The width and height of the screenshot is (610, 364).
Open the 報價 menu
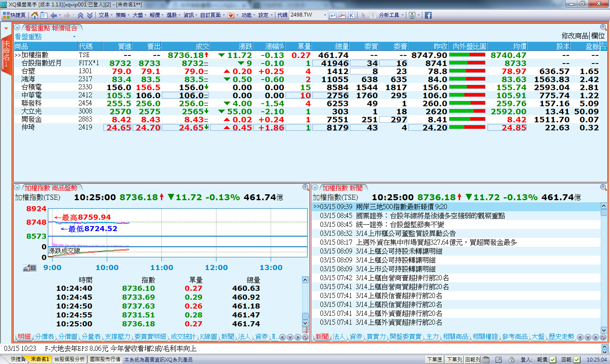click(x=157, y=15)
